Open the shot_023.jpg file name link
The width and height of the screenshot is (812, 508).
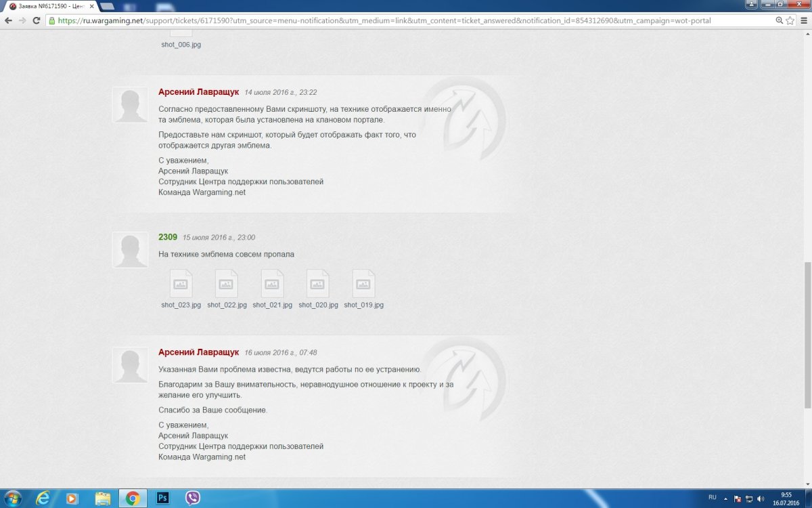point(181,305)
